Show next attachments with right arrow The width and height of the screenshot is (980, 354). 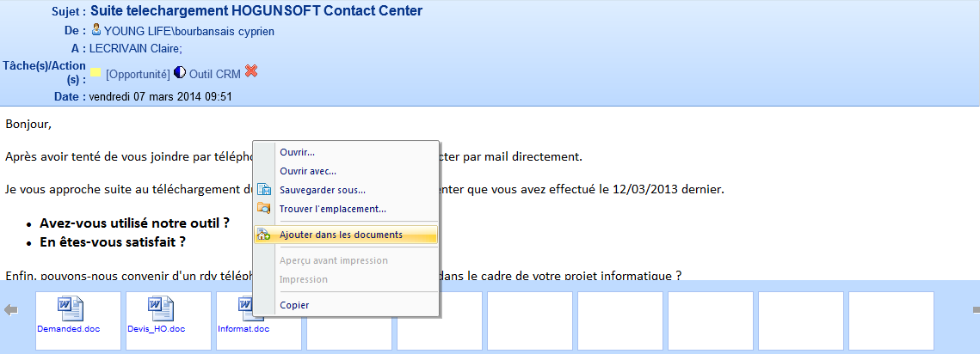pyautogui.click(x=977, y=309)
